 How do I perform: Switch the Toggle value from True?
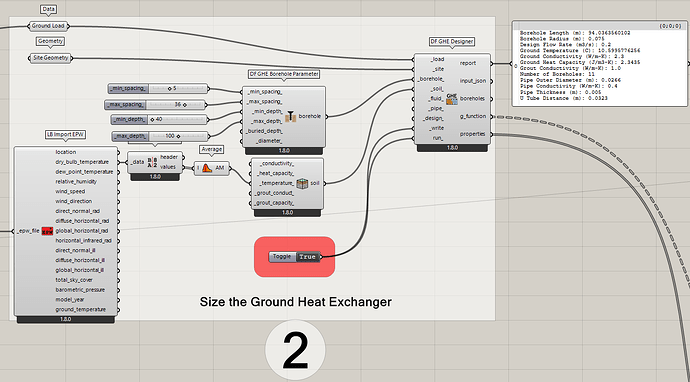(x=307, y=257)
